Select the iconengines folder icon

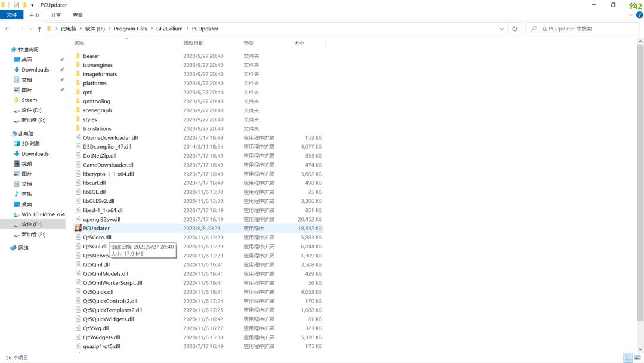point(78,65)
